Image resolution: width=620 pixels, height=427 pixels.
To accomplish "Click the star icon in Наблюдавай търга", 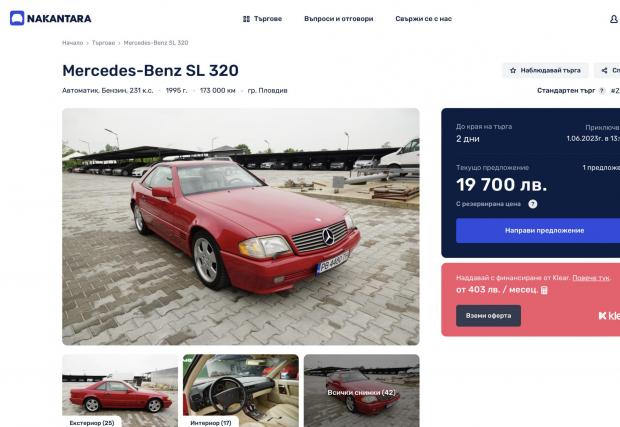I will coord(513,70).
